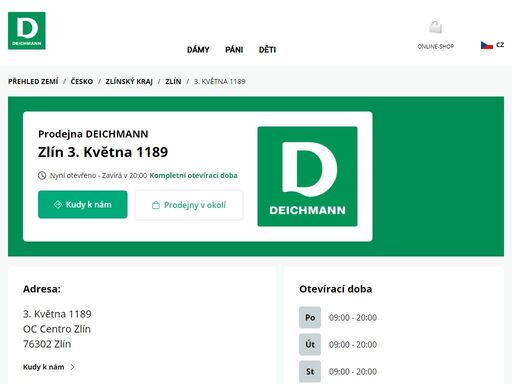Click Monday hours '09:00 - 20:00' next to Po
The height and width of the screenshot is (384, 512).
(x=353, y=317)
